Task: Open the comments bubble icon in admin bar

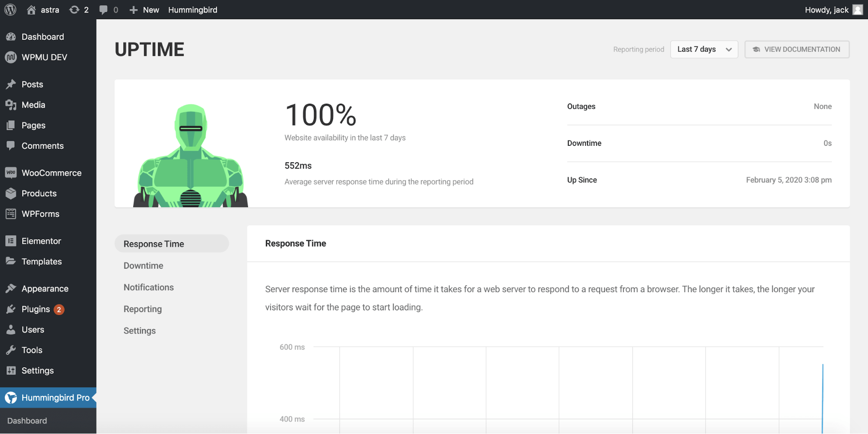Action: 103,10
